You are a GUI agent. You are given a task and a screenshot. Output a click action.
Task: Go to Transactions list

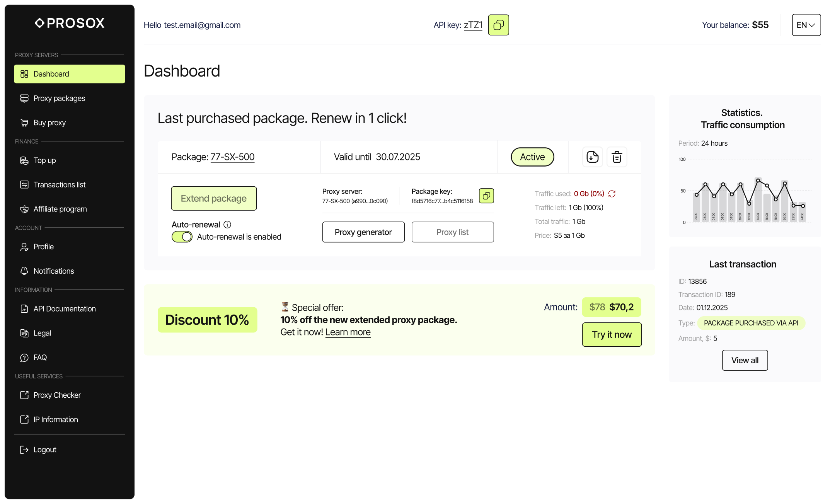click(60, 185)
